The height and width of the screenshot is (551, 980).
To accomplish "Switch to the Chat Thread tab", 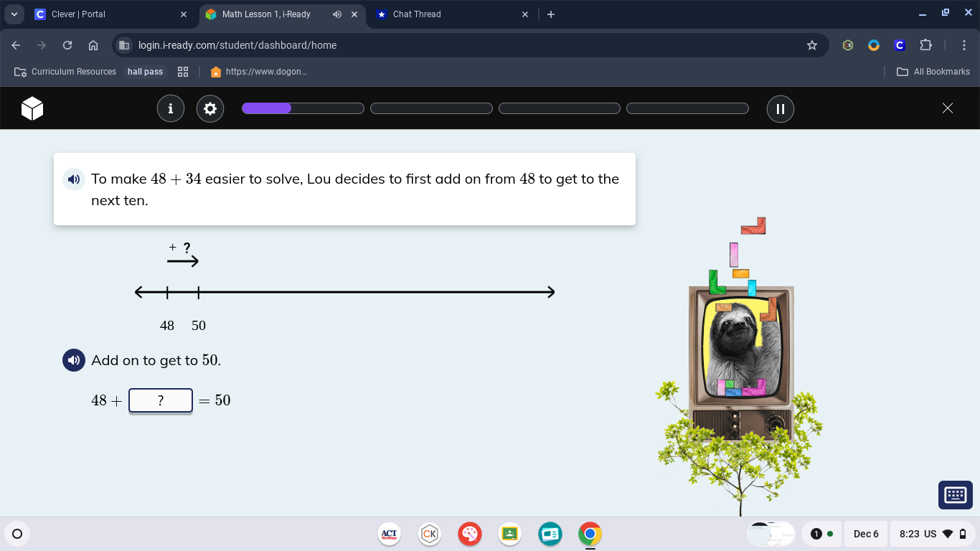I will 429,14.
